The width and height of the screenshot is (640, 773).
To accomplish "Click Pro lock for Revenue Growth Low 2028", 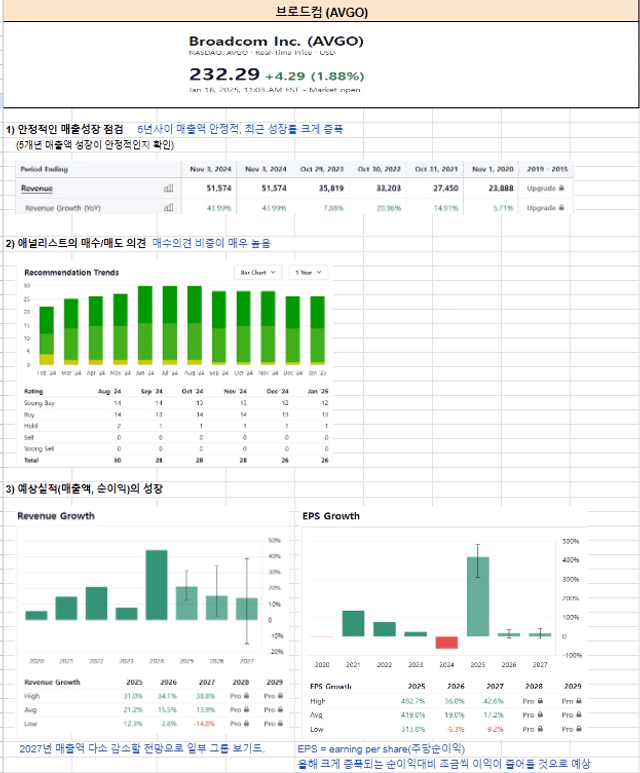I will point(240,723).
